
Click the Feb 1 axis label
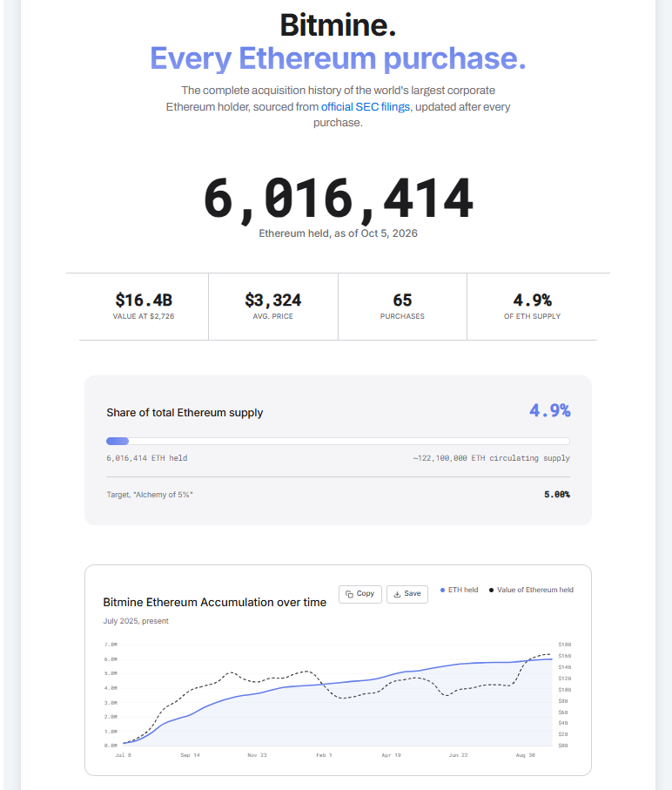point(324,755)
